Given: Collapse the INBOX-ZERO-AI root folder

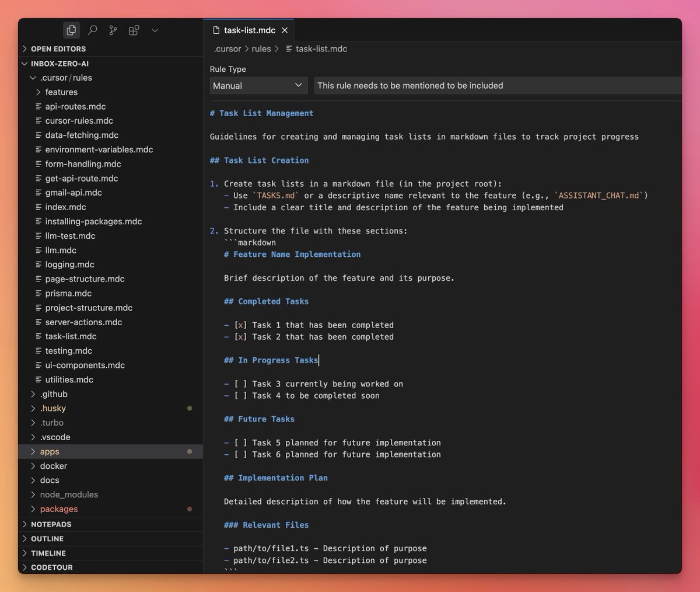Looking at the screenshot, I should 111,64.
